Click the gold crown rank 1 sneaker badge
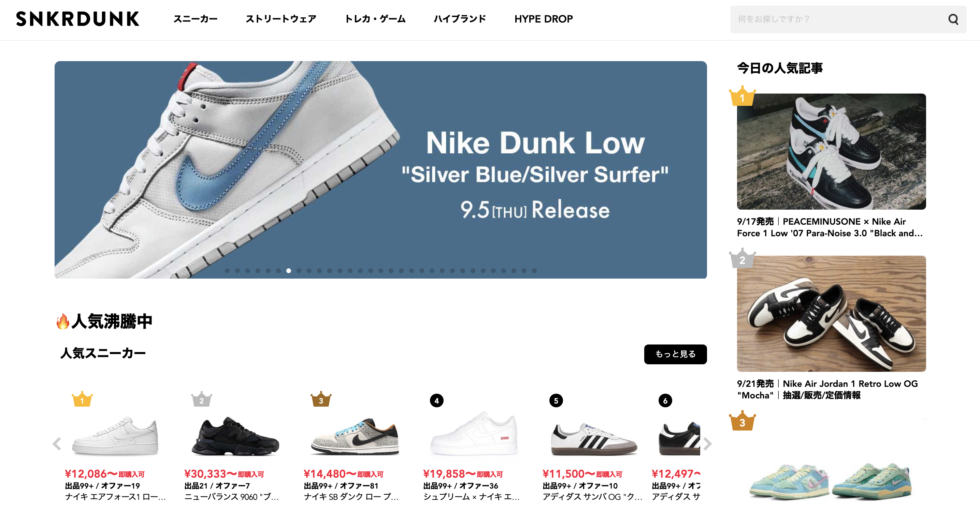Image resolution: width=980 pixels, height=521 pixels. click(x=82, y=399)
